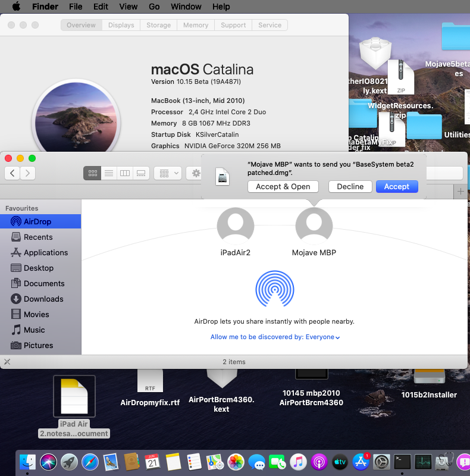Viewport: 470px width, 476px height.
Task: Open Photos from the Dock
Action: [236, 462]
